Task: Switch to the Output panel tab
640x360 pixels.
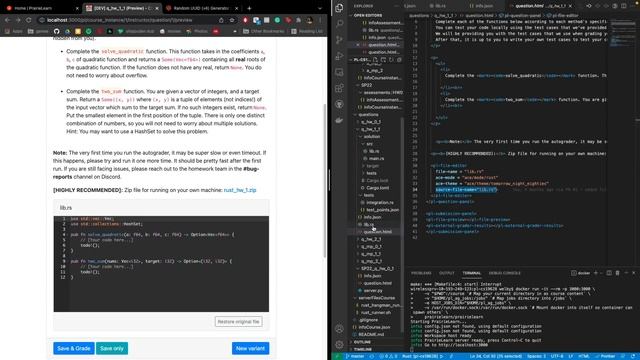Action: 447,273
